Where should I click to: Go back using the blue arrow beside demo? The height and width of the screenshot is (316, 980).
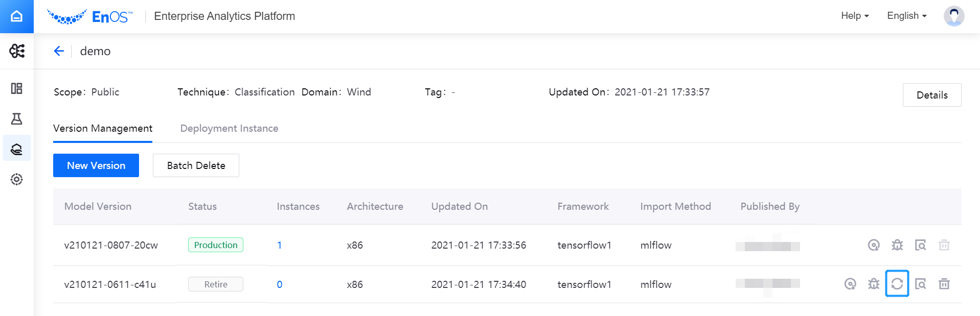59,51
